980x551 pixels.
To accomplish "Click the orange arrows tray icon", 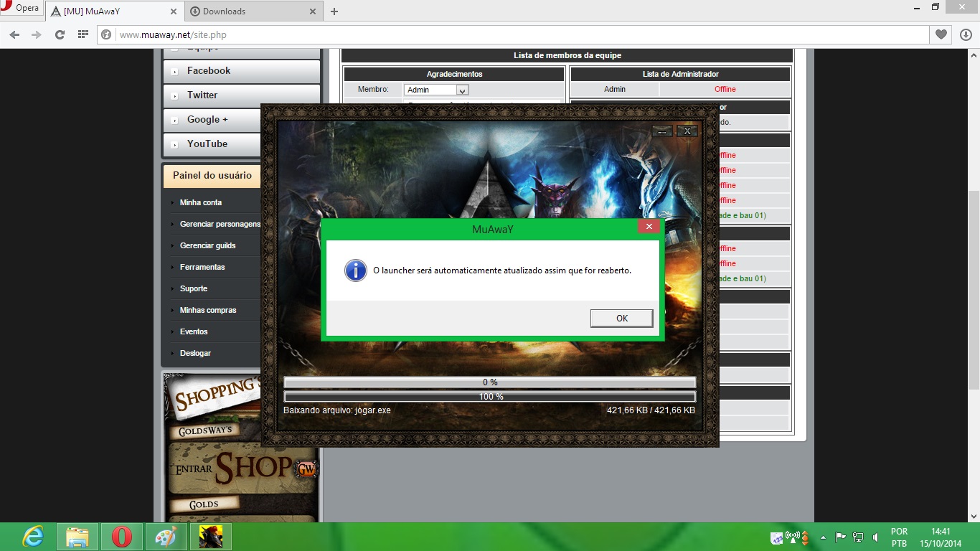I will pos(806,537).
